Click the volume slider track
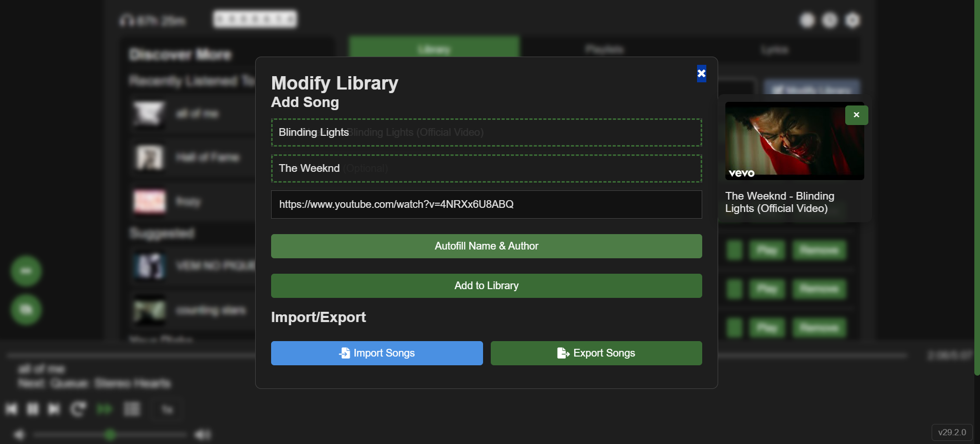This screenshot has height=444, width=980. point(110,435)
